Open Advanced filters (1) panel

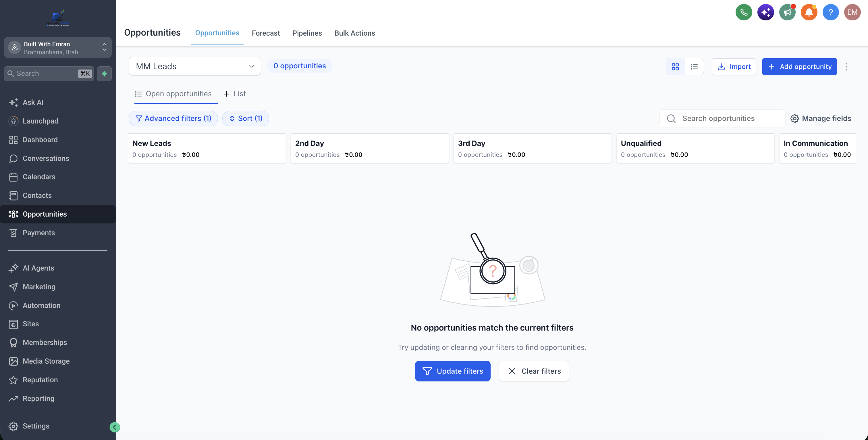[173, 119]
